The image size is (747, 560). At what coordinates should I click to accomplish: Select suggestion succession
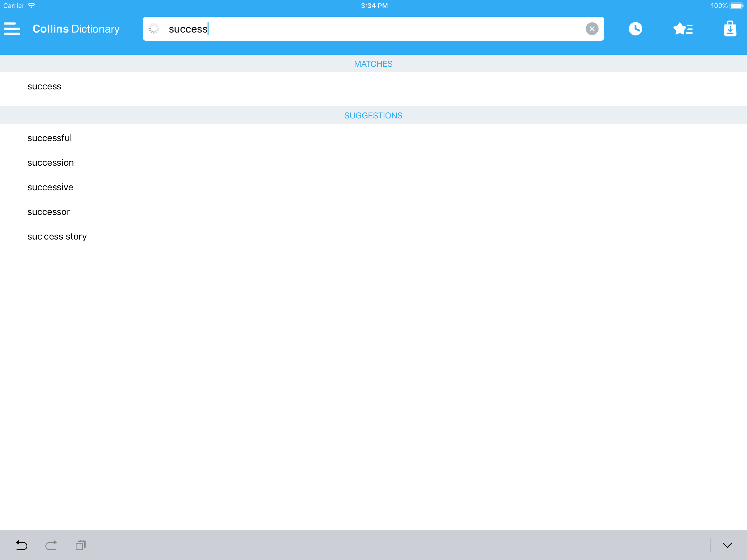[x=51, y=163]
